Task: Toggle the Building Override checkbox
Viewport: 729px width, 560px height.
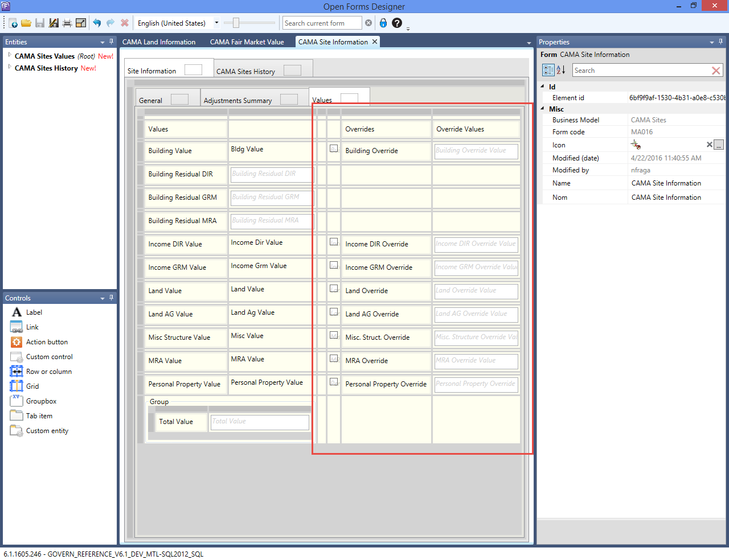Action: point(334,149)
